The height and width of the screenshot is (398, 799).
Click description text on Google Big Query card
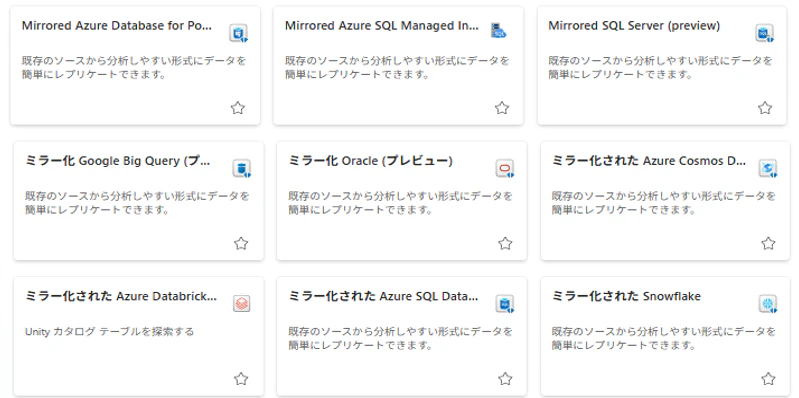coord(137,203)
